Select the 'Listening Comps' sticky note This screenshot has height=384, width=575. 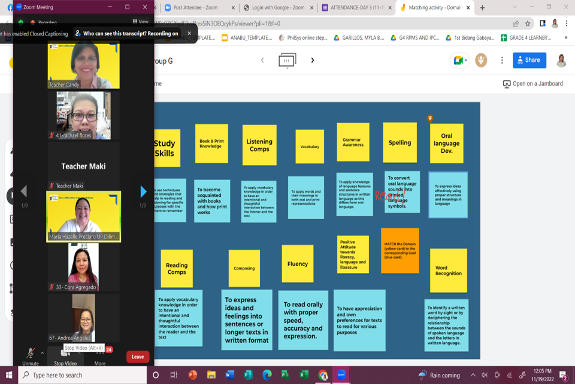[x=259, y=145]
